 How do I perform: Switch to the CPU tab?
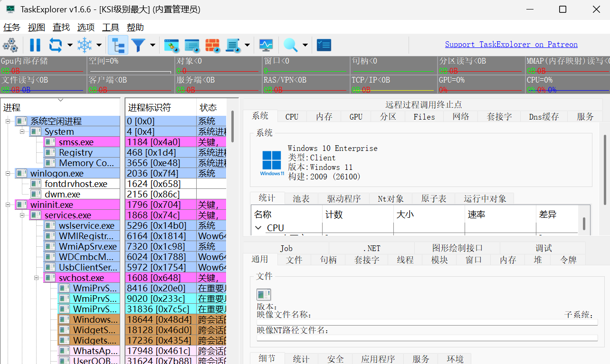tap(292, 116)
